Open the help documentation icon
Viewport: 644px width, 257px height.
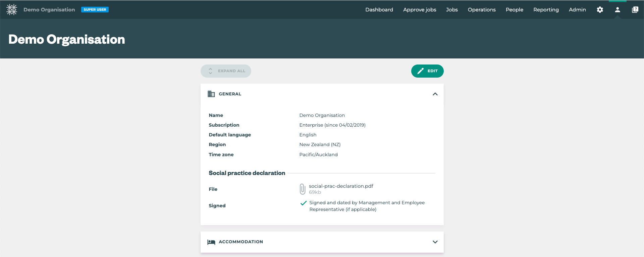click(635, 10)
